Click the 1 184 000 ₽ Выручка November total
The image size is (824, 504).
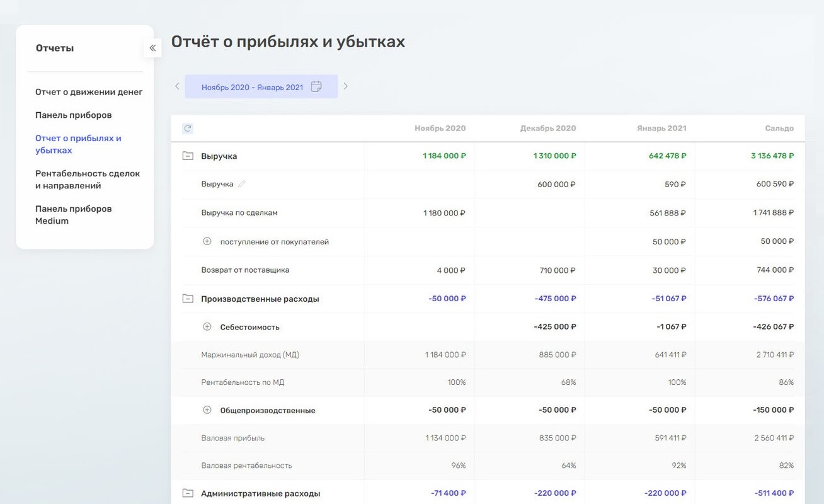tap(444, 156)
